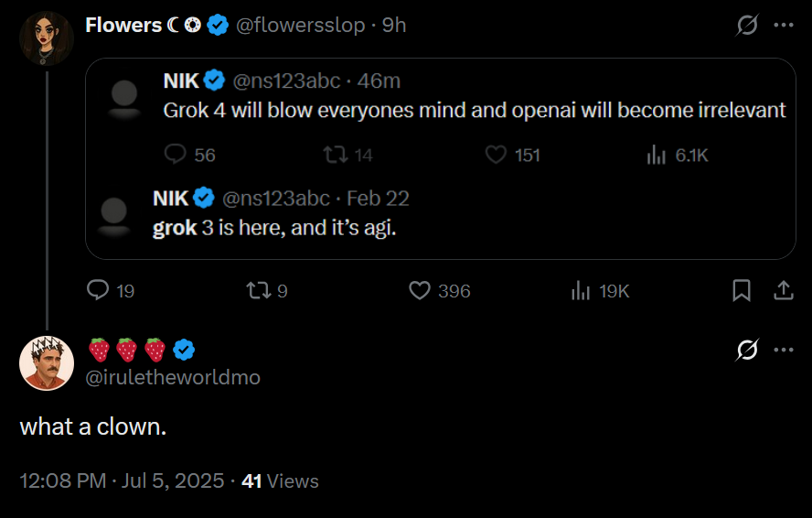Like the Flowers post
The image size is (812, 518).
[x=420, y=290]
